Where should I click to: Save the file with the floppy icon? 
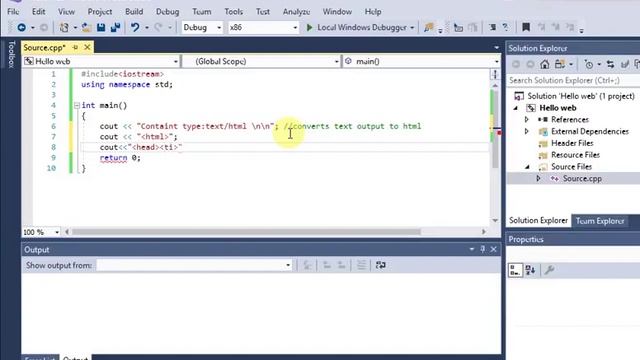[101, 27]
